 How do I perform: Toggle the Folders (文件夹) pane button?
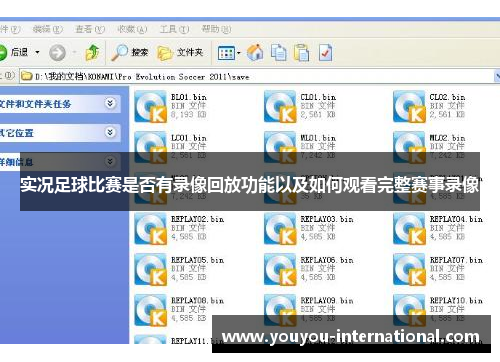[x=180, y=53]
